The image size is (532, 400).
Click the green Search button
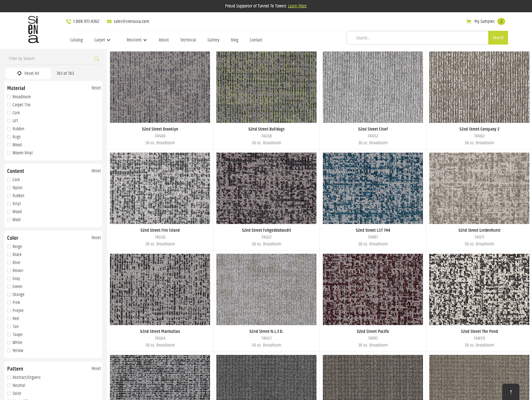(x=498, y=37)
